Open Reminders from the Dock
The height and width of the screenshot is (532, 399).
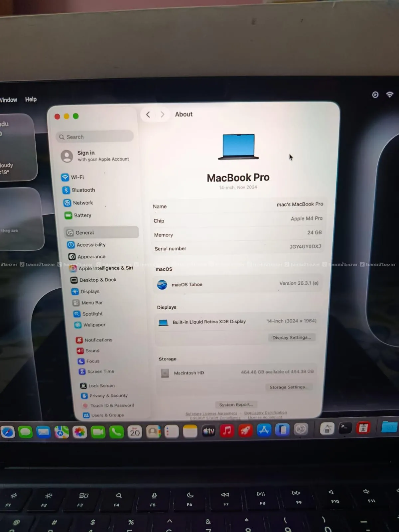(x=172, y=432)
